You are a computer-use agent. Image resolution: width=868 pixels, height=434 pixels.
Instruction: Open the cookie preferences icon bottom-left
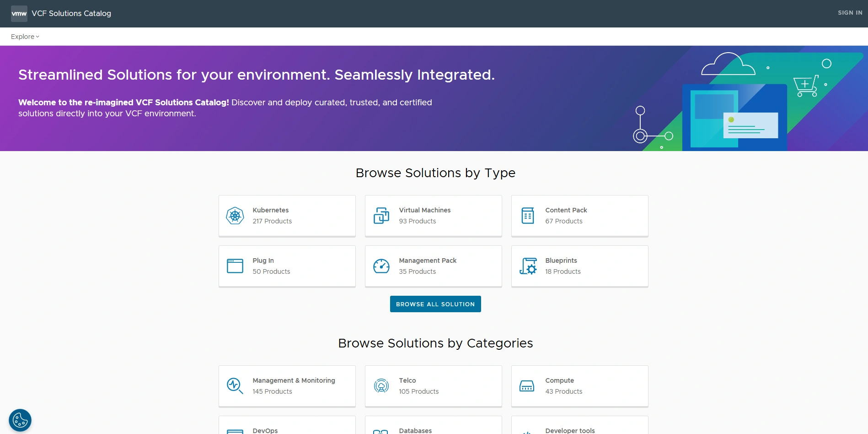coord(19,419)
